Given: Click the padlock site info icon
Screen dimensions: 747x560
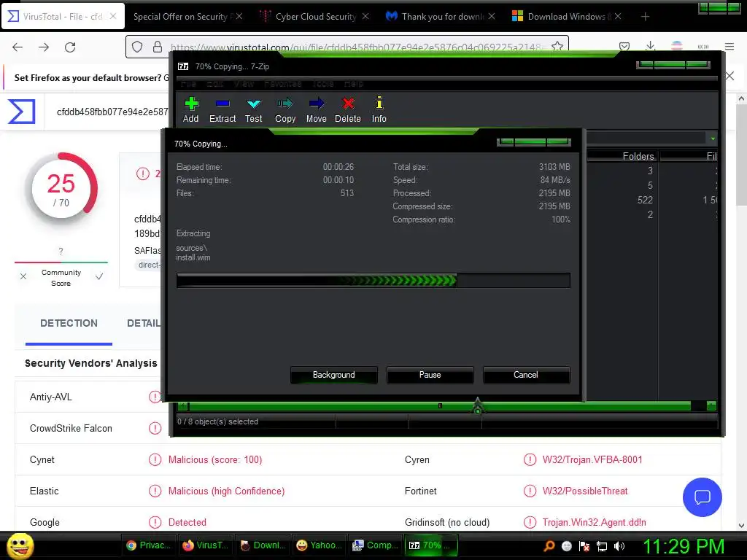Looking at the screenshot, I should tap(158, 47).
